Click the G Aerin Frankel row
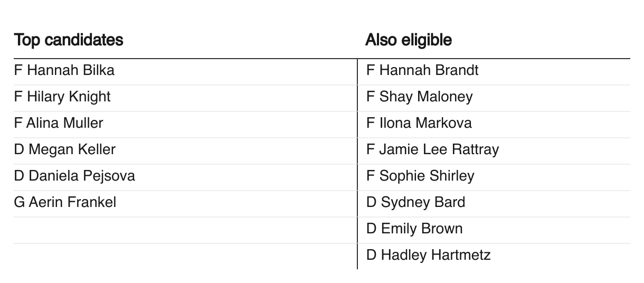 [x=65, y=202]
